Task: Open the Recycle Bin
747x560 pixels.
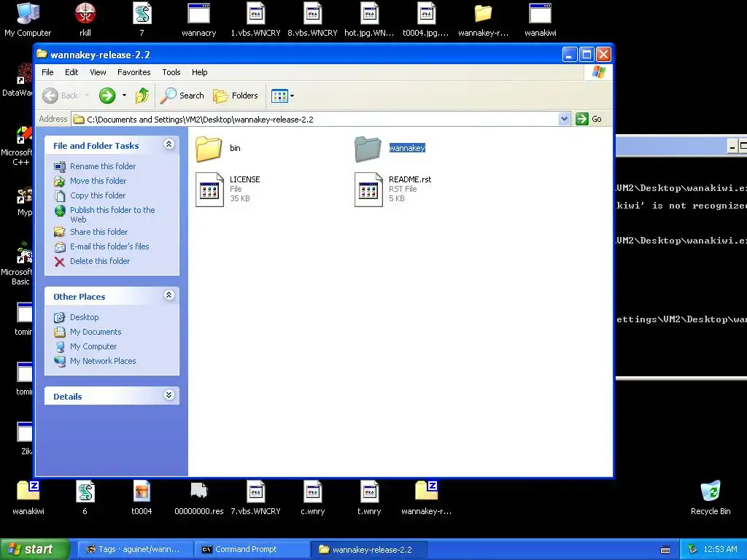Action: tap(711, 498)
